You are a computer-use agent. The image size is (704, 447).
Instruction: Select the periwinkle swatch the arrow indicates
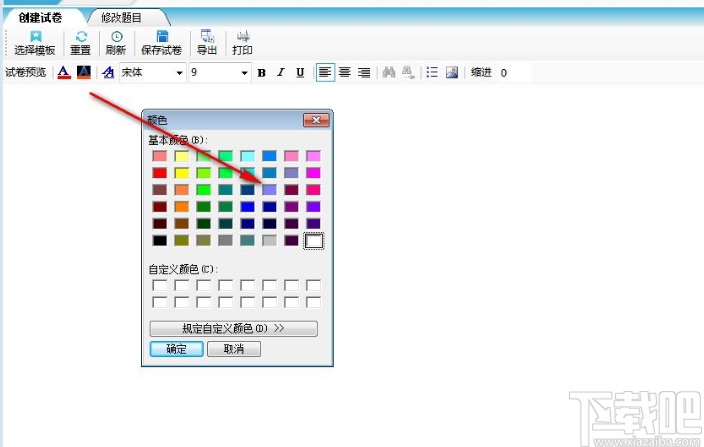(x=269, y=190)
